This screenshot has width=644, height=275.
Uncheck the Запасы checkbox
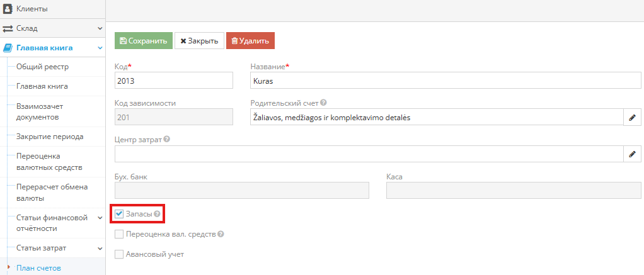click(119, 215)
